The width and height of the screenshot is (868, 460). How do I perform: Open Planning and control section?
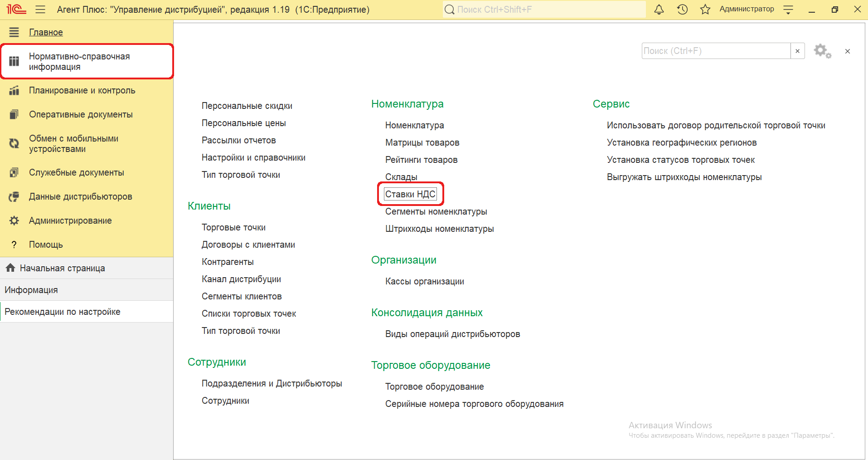(x=82, y=90)
